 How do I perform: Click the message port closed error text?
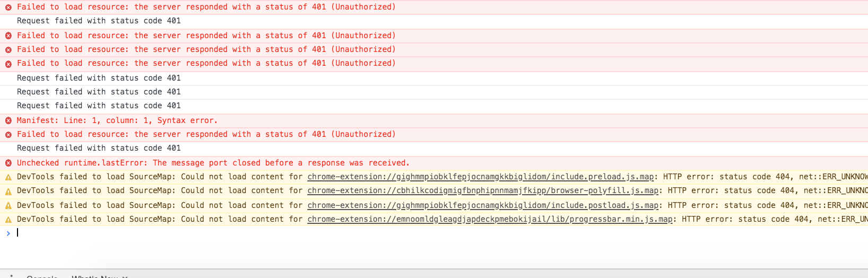click(x=213, y=163)
